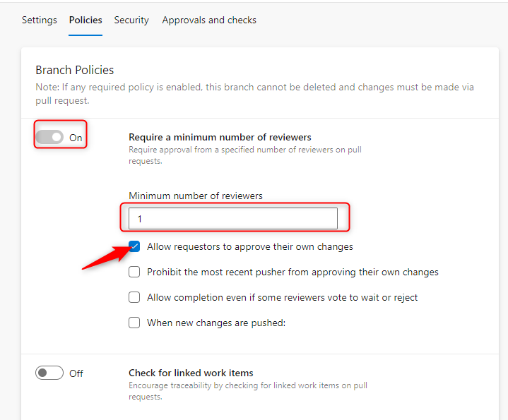
Task: Click the Minimum number of reviewers label
Action: tap(196, 196)
